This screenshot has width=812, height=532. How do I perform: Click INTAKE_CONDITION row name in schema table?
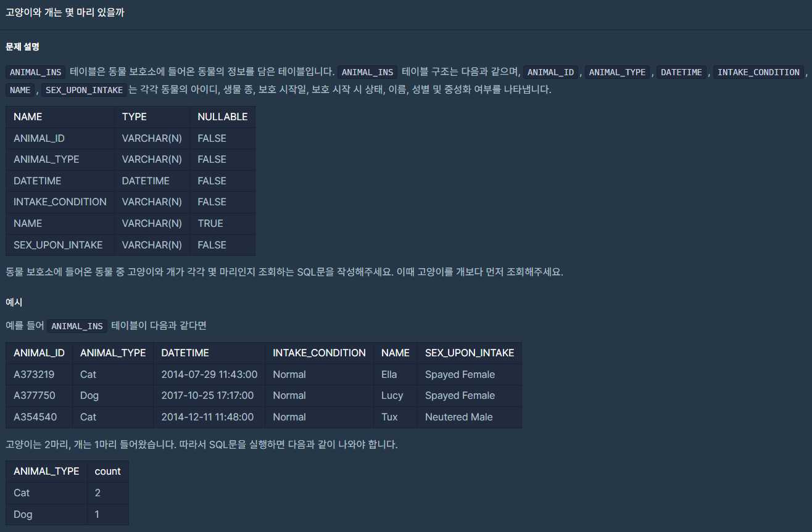click(60, 202)
